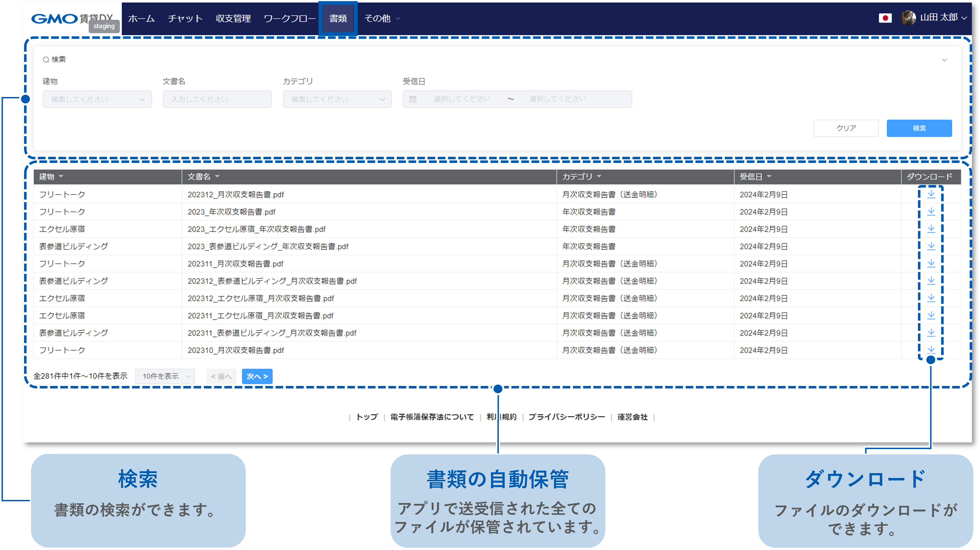Open the 収支管理 navigation tab

click(x=233, y=18)
